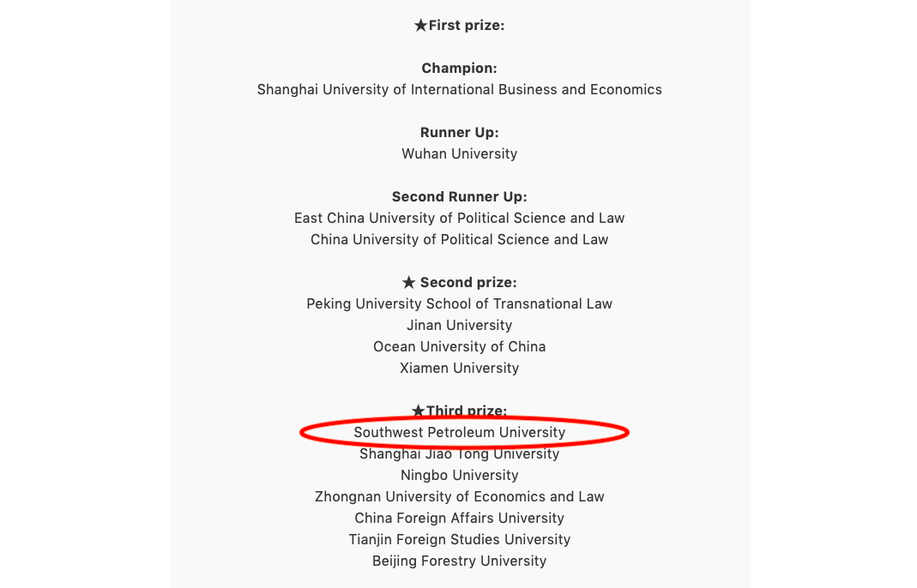917x588 pixels.
Task: Click the Champion heading
Action: pyautogui.click(x=459, y=69)
